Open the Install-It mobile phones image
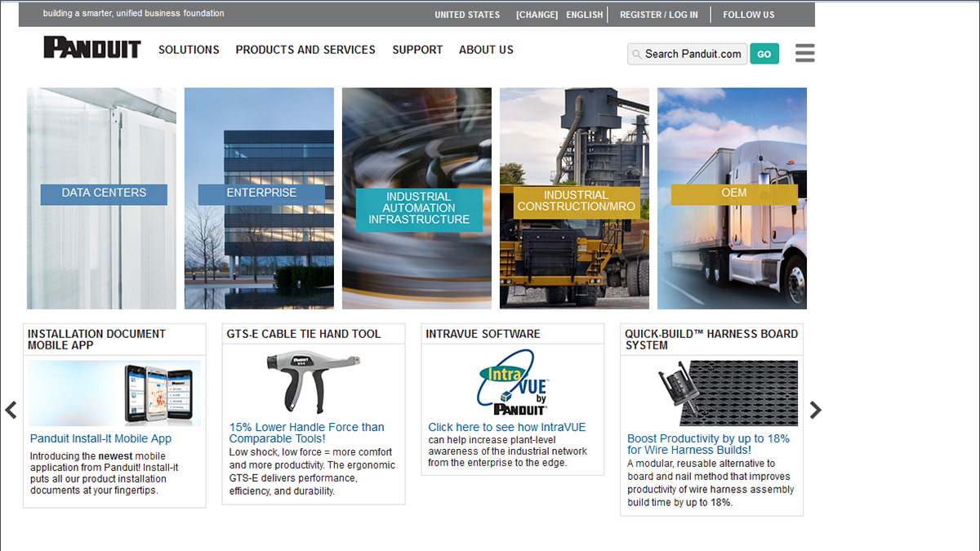This screenshot has width=980, height=551. [x=115, y=393]
